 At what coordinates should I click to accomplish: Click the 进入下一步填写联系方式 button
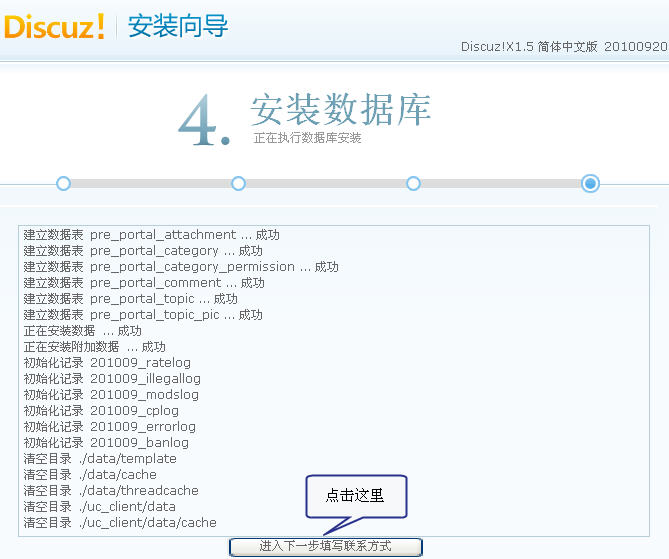pyautogui.click(x=326, y=547)
